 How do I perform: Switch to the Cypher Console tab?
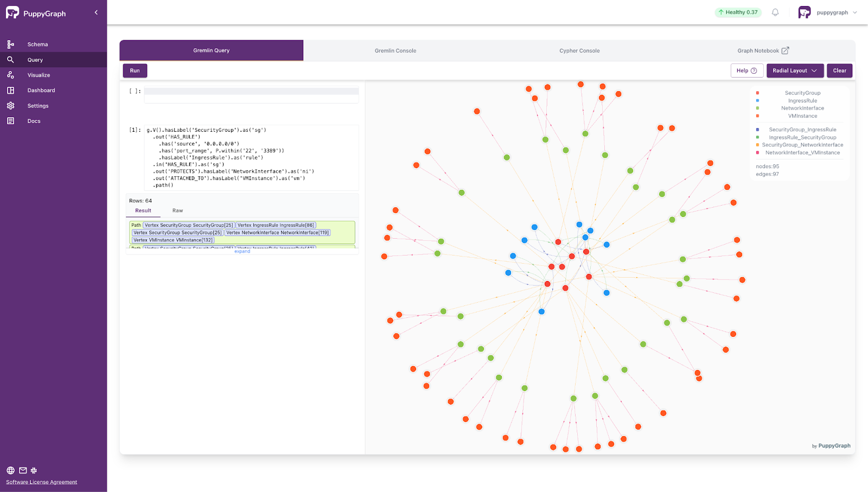point(579,50)
